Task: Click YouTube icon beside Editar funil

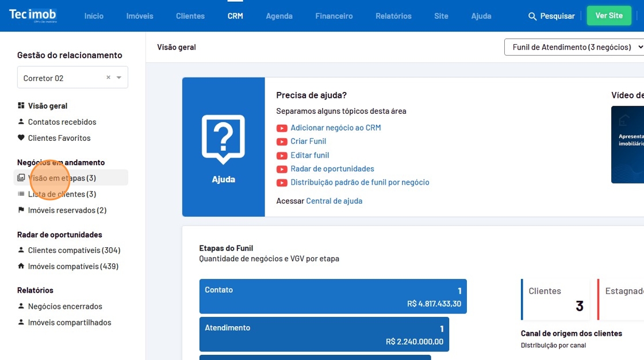Action: click(x=282, y=155)
